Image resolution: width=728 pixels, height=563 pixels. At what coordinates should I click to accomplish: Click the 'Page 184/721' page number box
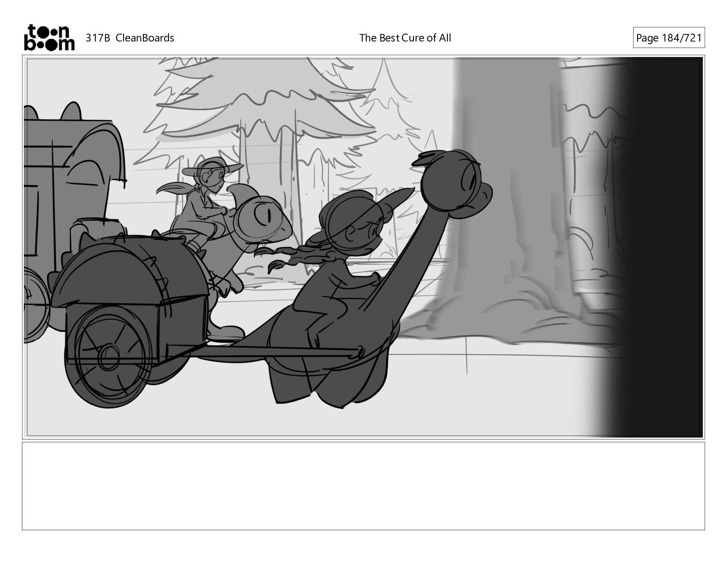coord(669,38)
